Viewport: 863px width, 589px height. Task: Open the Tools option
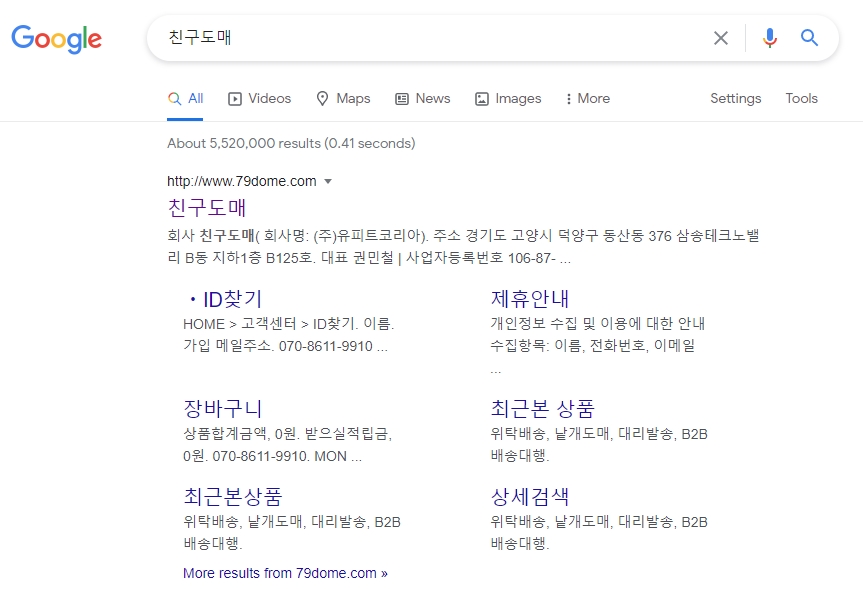point(801,99)
